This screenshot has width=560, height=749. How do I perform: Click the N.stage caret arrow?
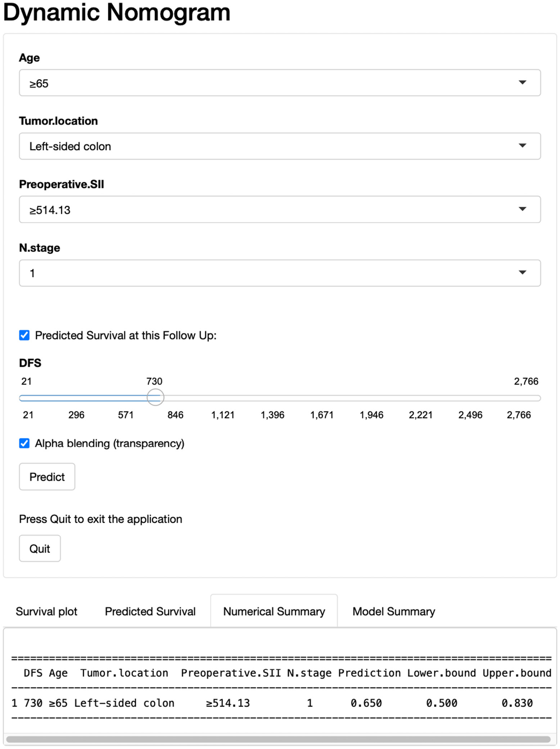coord(522,273)
